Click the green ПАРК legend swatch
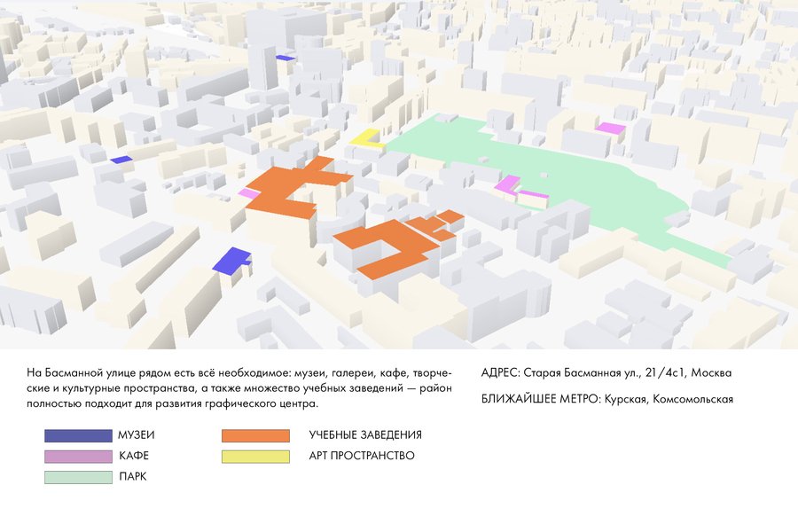Viewport: 798px width, 532px height. [x=78, y=477]
